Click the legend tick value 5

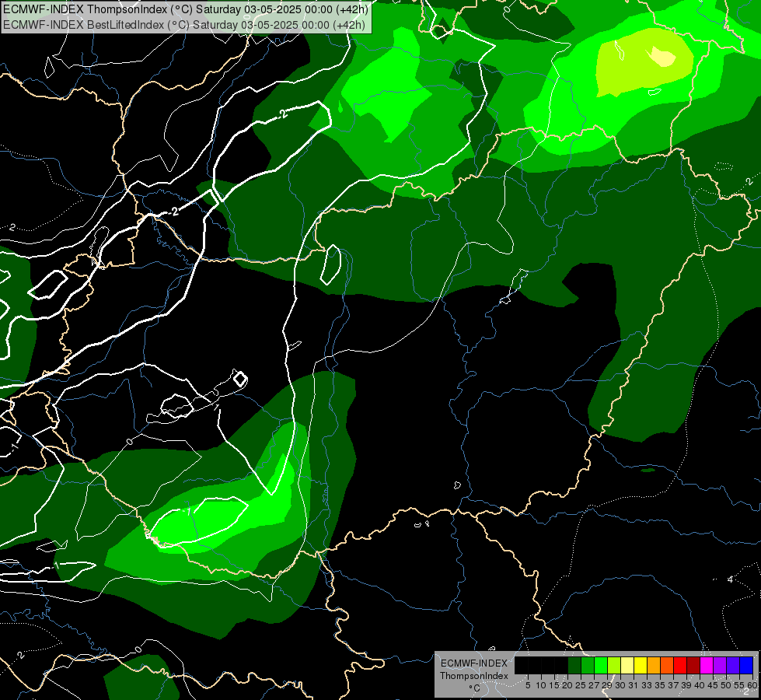coord(528,685)
